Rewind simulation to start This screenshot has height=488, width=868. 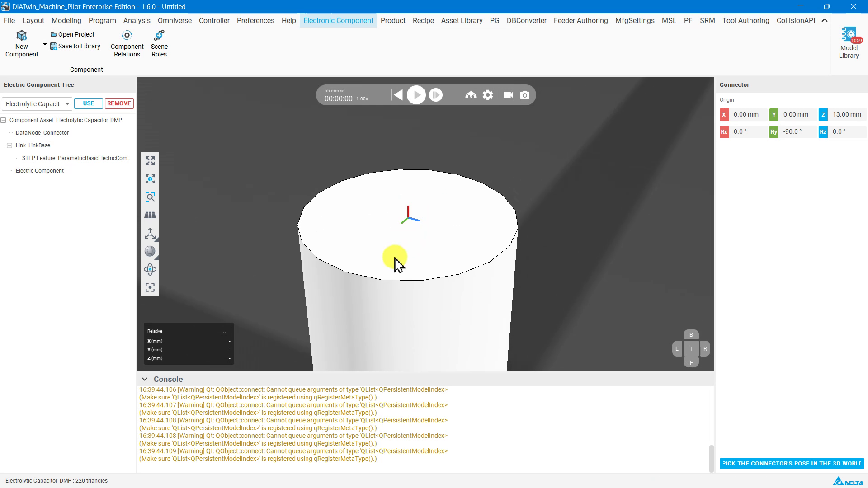(396, 95)
